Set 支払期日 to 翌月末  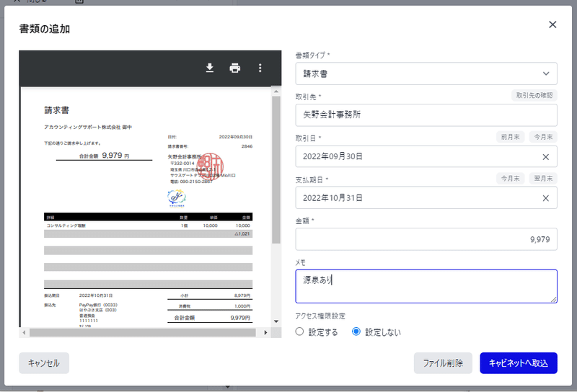pos(543,179)
